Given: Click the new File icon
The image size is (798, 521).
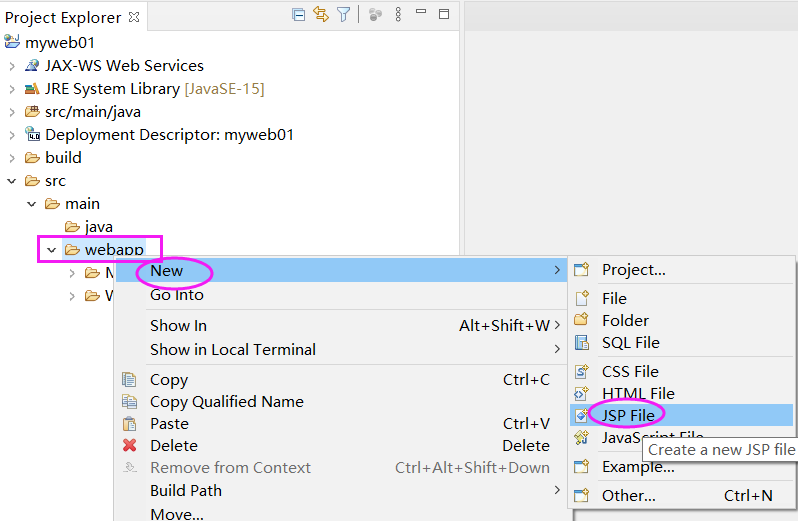Looking at the screenshot, I should point(582,298).
